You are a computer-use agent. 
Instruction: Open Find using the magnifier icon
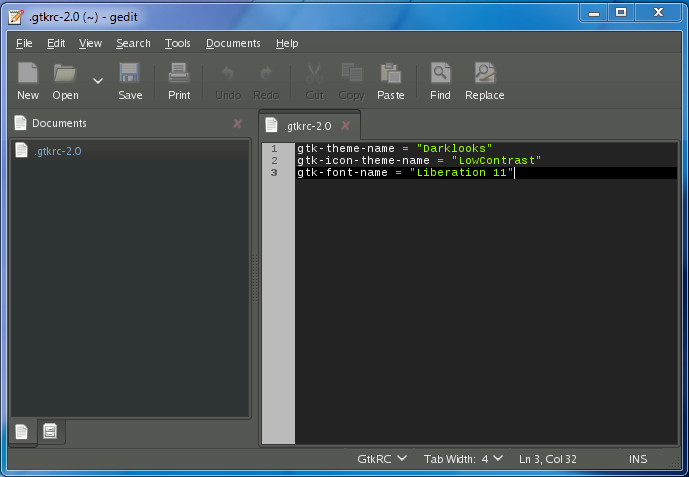click(440, 74)
